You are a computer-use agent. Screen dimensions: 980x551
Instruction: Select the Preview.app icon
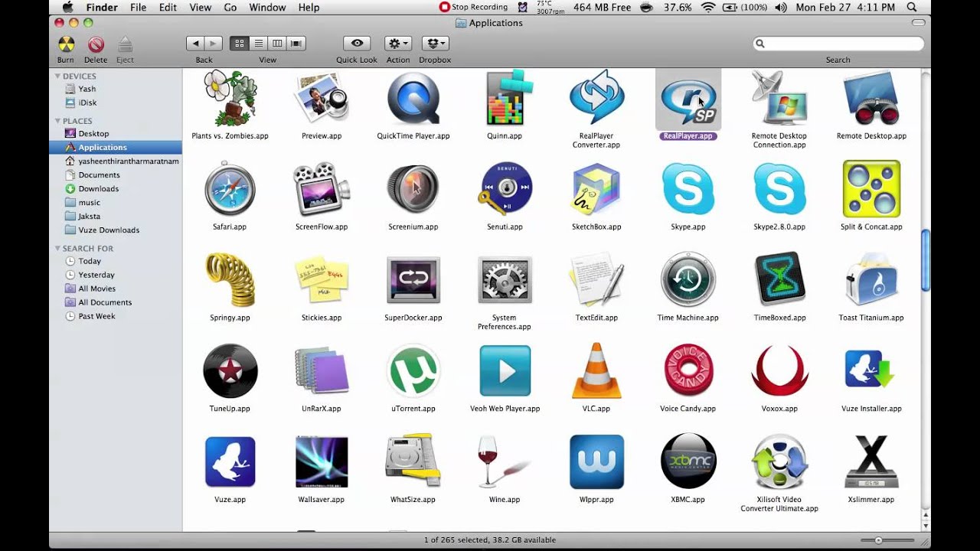(322, 98)
